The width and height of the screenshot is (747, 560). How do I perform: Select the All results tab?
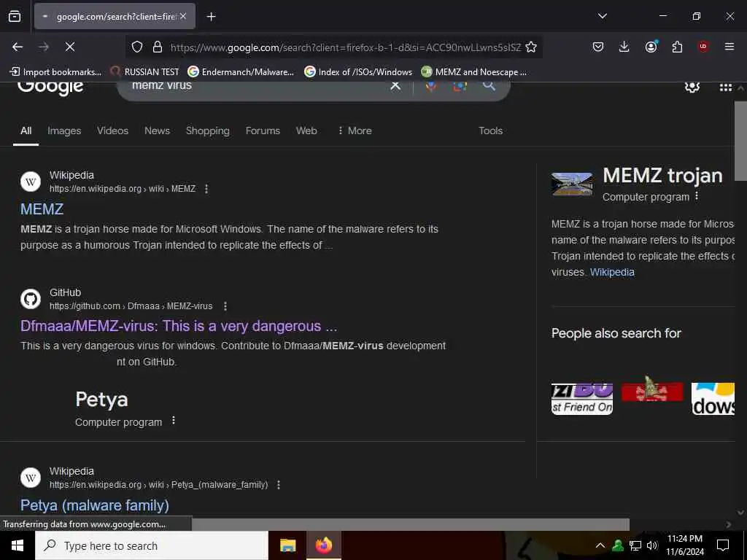click(26, 131)
